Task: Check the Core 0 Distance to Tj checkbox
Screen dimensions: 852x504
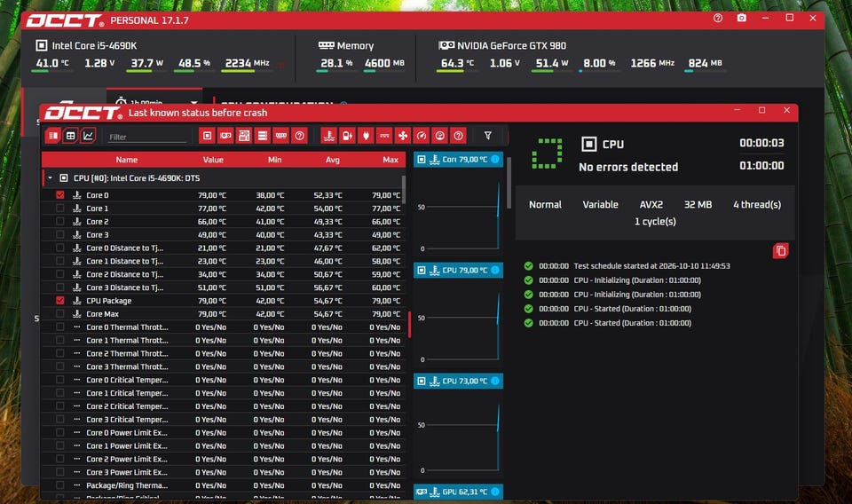Action: click(59, 248)
